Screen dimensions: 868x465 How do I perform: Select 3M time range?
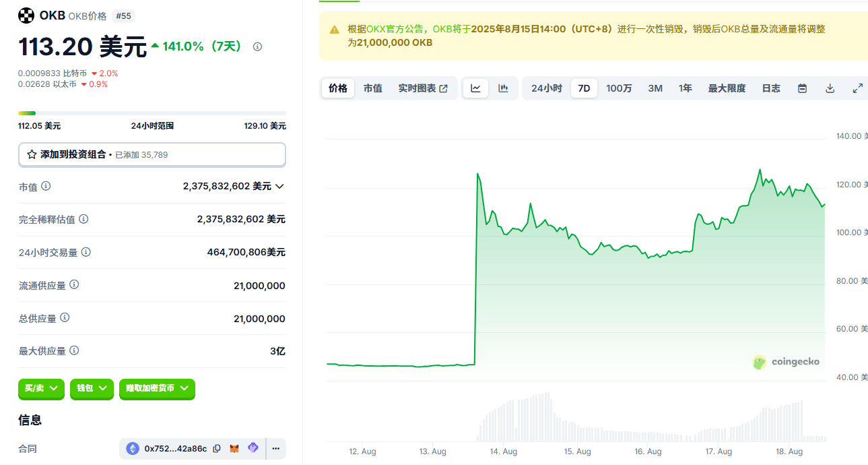click(x=655, y=88)
